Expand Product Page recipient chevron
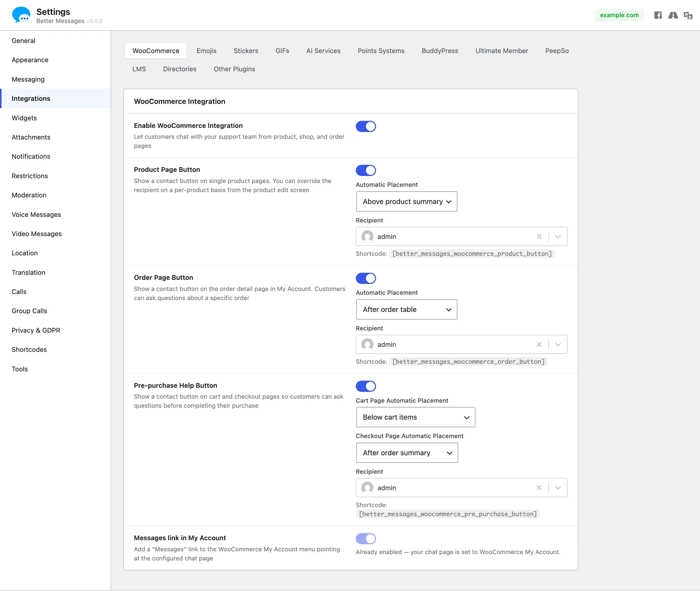 point(558,237)
